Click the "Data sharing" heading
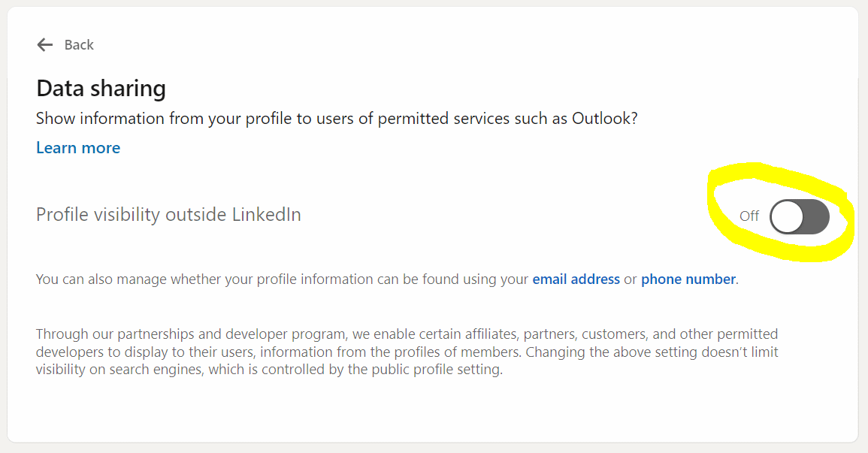Viewport: 868px width, 453px height. click(101, 89)
